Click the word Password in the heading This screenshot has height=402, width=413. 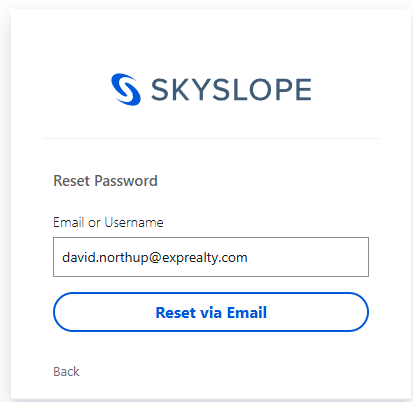click(126, 181)
